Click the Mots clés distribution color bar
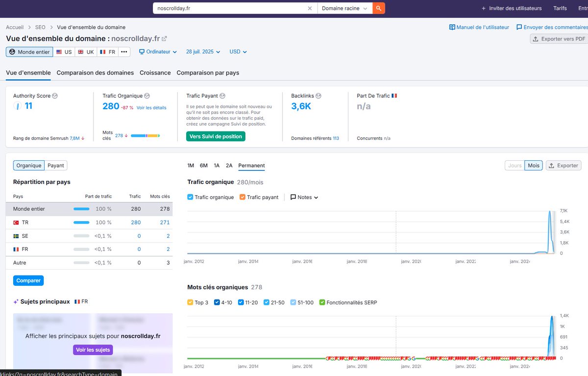Screen dimensions: 588x376 145,135
